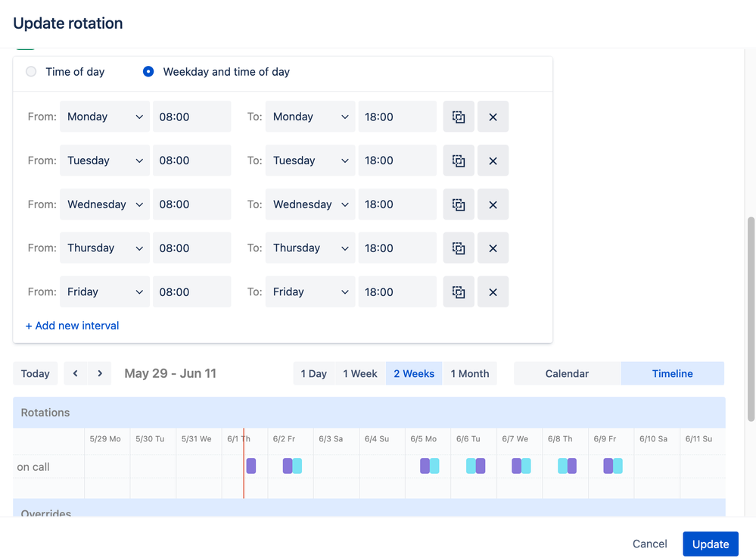Open the To Thursday weekday dropdown
This screenshot has height=558, width=756.
310,248
